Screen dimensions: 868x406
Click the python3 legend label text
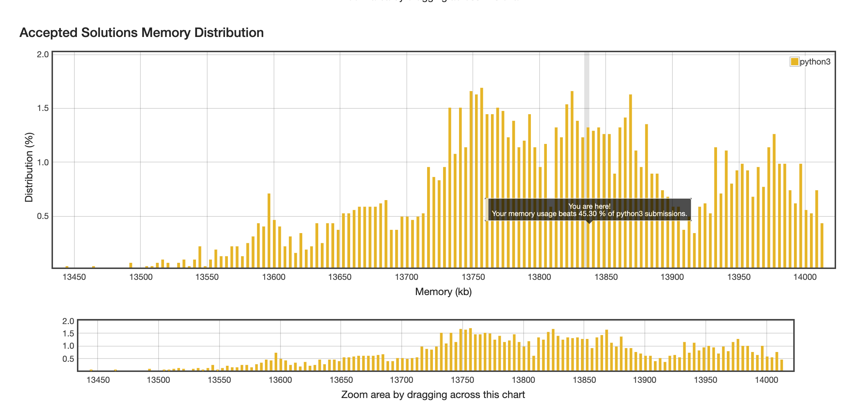click(x=815, y=62)
